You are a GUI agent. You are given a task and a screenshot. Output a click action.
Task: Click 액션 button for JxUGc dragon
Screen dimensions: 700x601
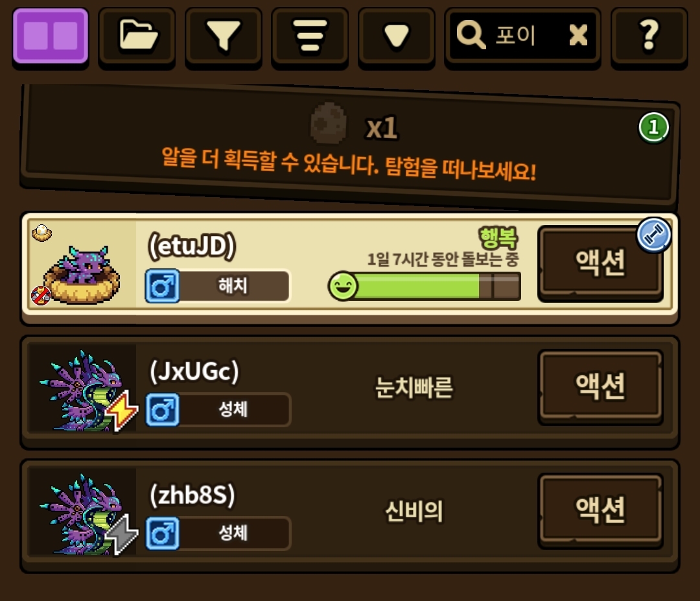click(600, 386)
